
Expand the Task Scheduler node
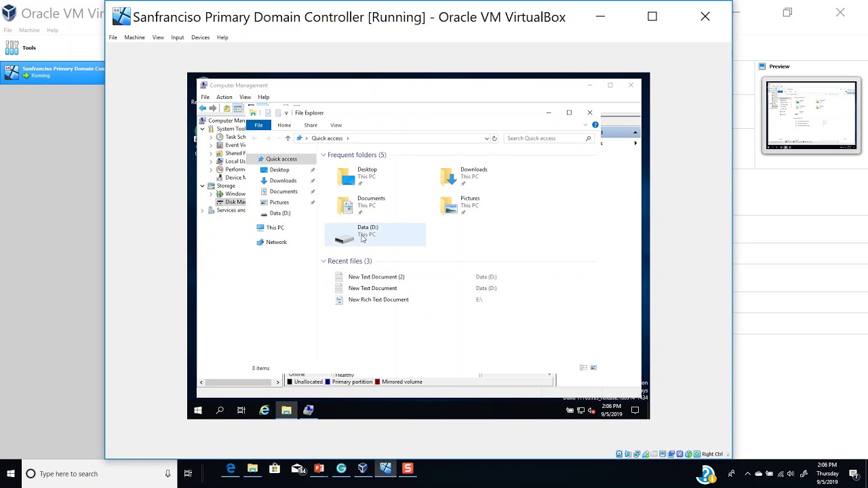[x=210, y=137]
